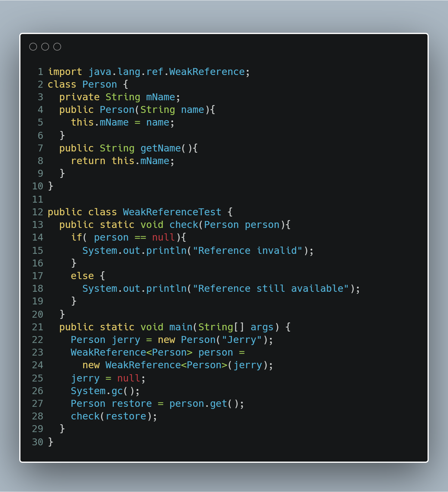Click the first window circle button

[x=33, y=47]
